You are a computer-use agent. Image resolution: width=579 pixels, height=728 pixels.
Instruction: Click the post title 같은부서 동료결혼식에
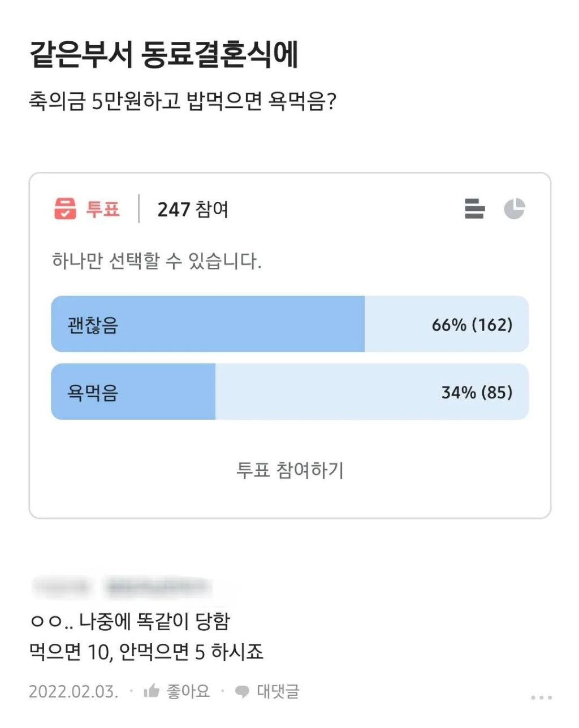pyautogui.click(x=164, y=55)
